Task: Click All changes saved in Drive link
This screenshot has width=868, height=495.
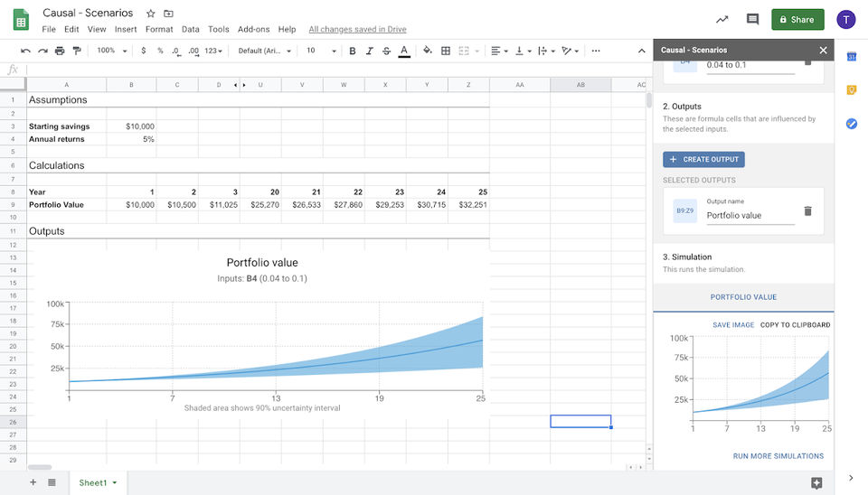Action: [x=358, y=29]
